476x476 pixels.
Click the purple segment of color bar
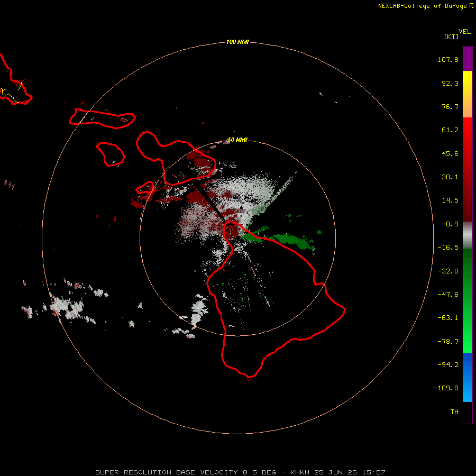tap(467, 59)
